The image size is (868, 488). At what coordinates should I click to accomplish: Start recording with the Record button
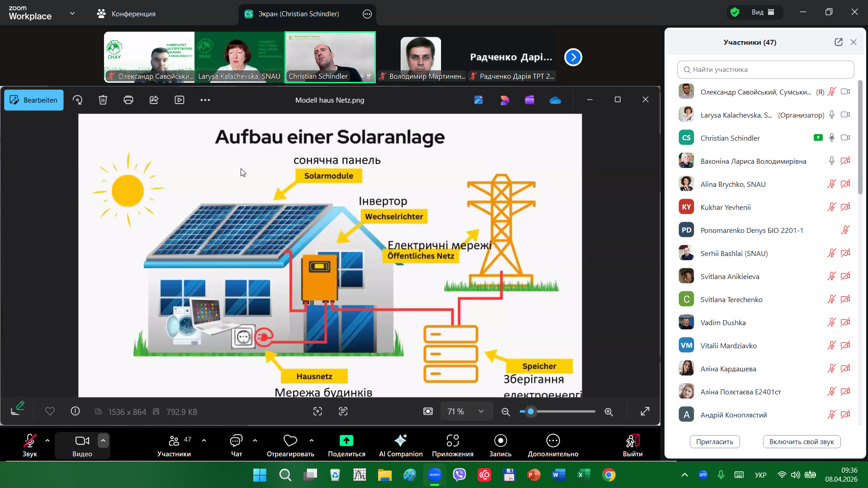(500, 445)
